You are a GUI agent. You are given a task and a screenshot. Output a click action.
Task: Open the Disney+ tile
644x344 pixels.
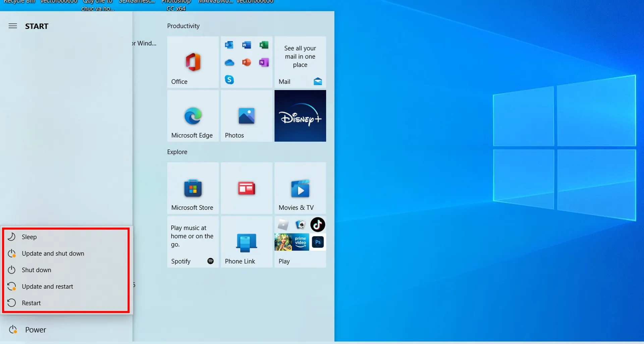click(300, 116)
